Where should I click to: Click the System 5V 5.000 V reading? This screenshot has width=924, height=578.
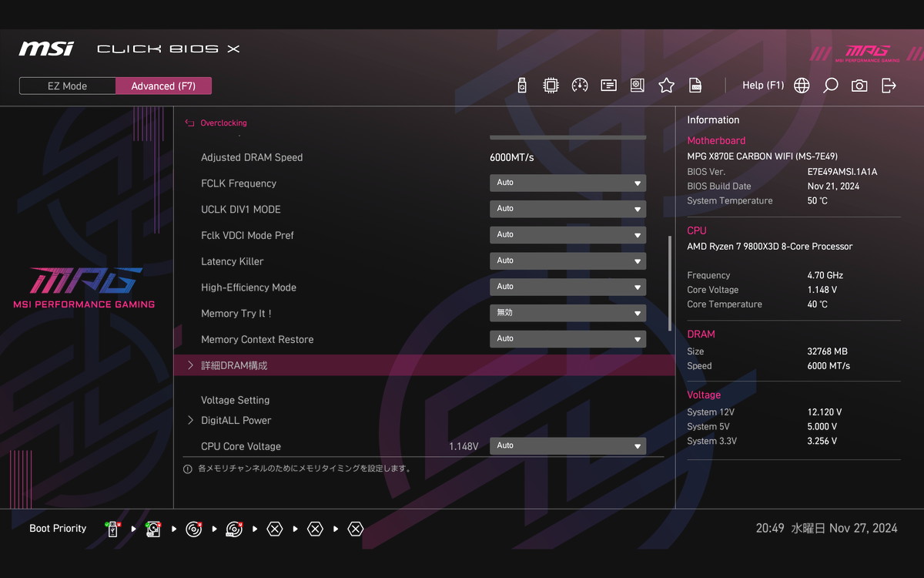coord(822,427)
